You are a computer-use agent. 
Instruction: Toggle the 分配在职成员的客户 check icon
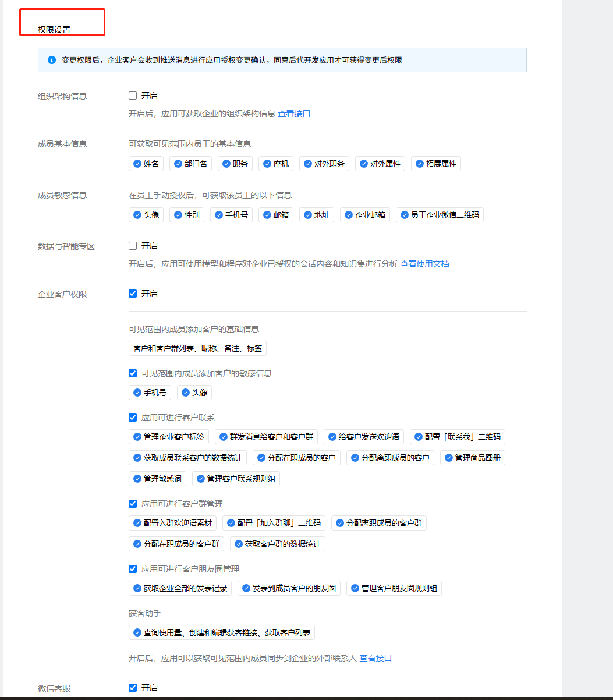click(261, 458)
